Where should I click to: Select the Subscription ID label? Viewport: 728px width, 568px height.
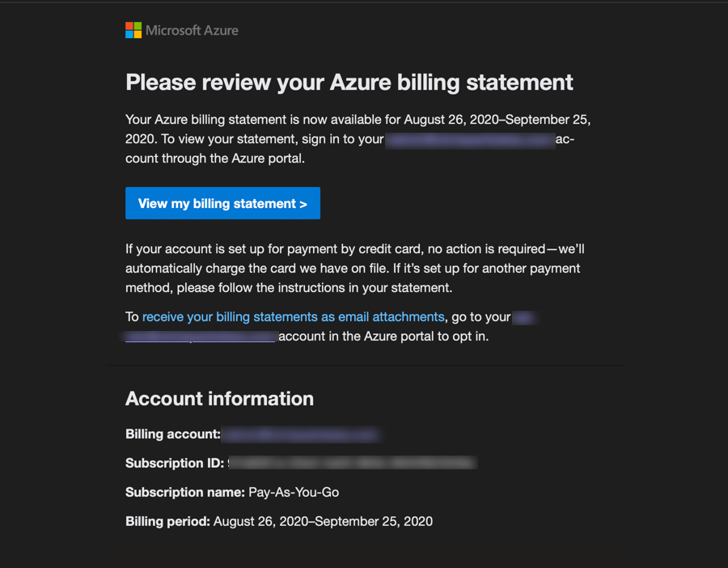[x=175, y=463]
